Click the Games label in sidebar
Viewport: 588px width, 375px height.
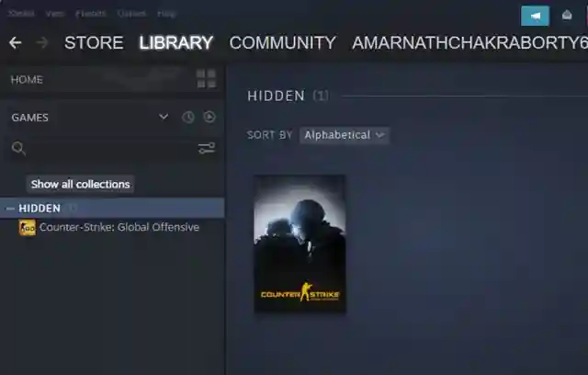point(30,118)
